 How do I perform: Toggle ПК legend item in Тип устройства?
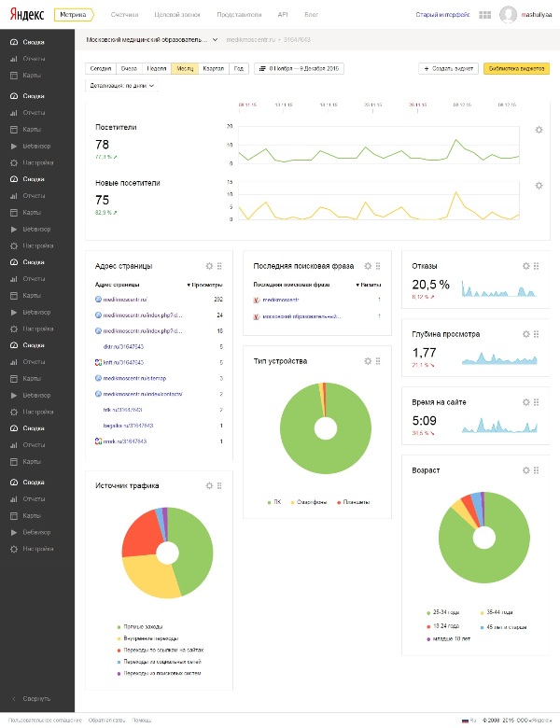274,502
